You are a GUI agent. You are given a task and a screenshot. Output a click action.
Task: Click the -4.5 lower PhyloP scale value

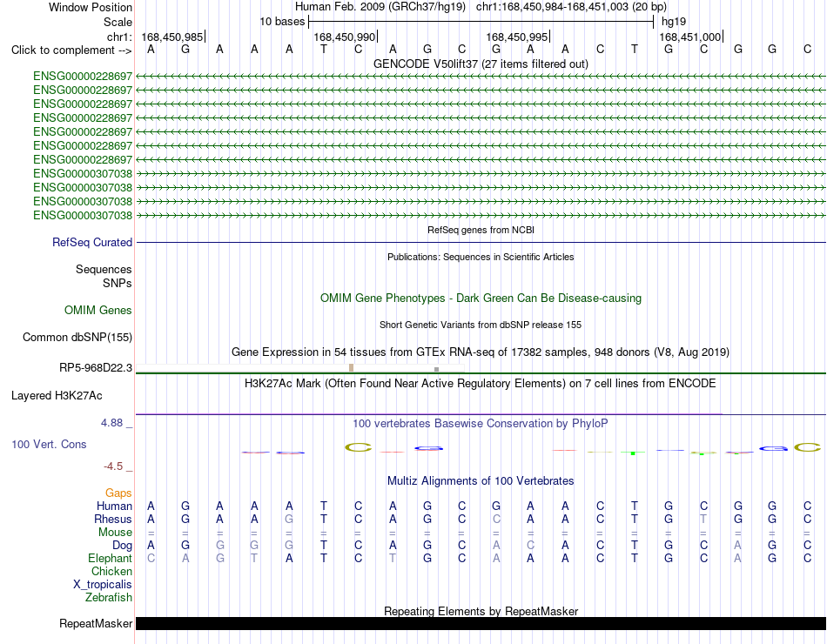coord(113,466)
